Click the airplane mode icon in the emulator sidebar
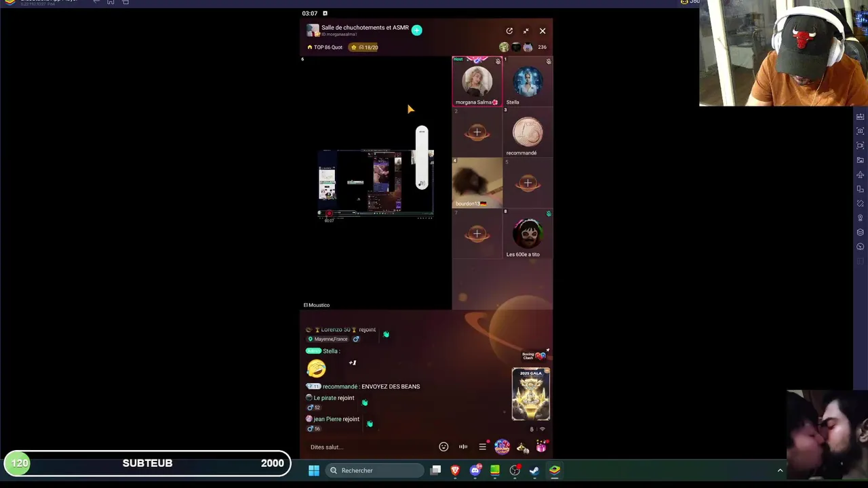 861,175
